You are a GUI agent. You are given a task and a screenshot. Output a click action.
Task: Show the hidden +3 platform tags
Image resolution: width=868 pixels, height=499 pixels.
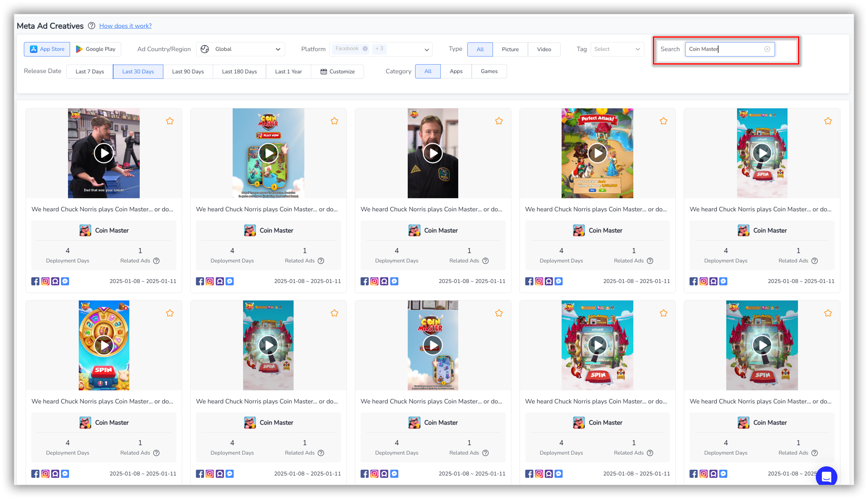click(379, 49)
